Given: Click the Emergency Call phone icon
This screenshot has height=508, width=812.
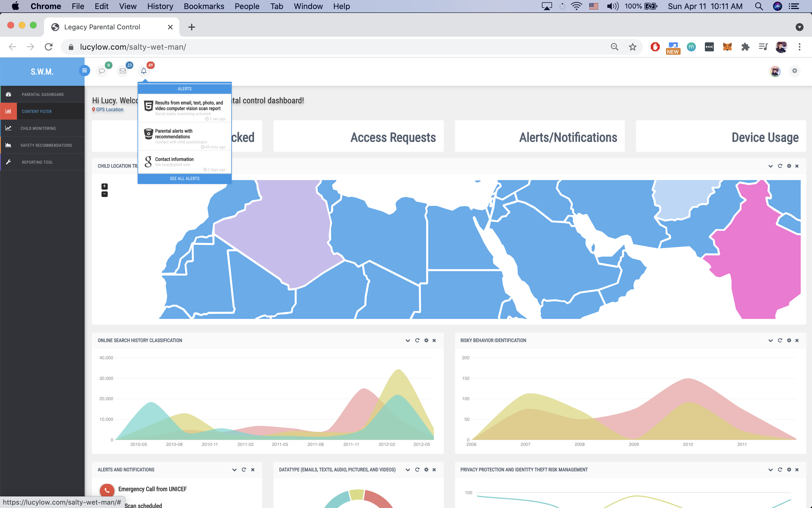Looking at the screenshot, I should [x=107, y=491].
